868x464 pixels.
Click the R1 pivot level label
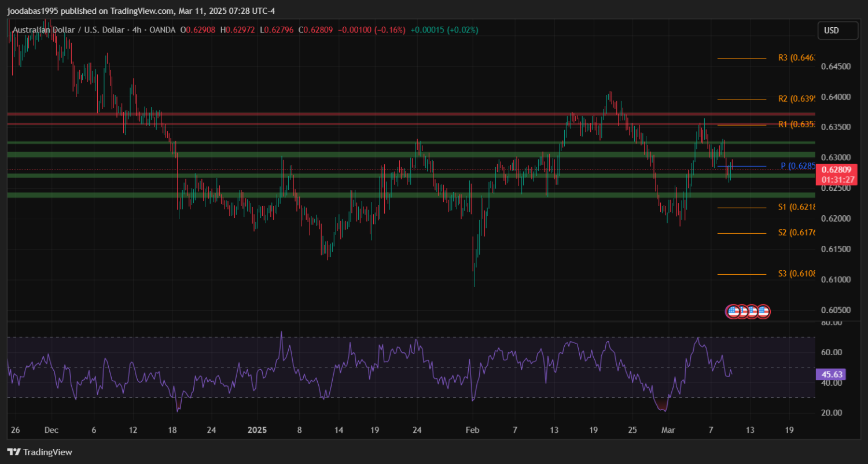point(796,124)
